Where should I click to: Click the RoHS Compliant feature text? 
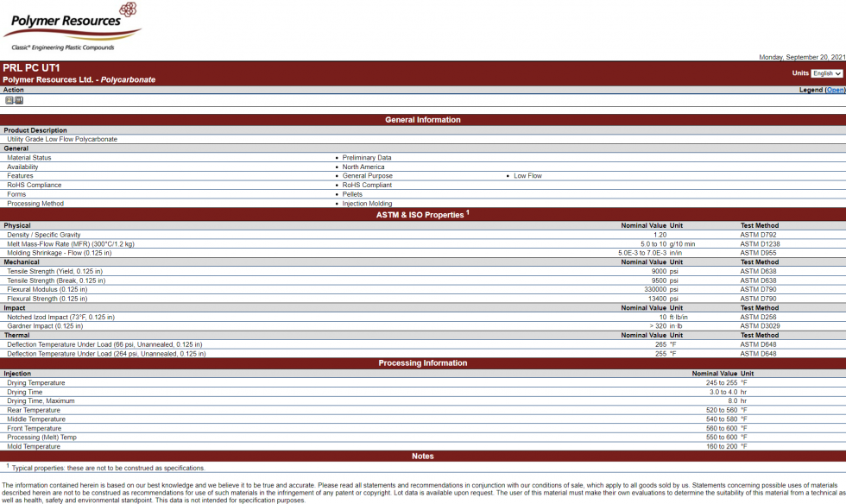click(x=367, y=185)
